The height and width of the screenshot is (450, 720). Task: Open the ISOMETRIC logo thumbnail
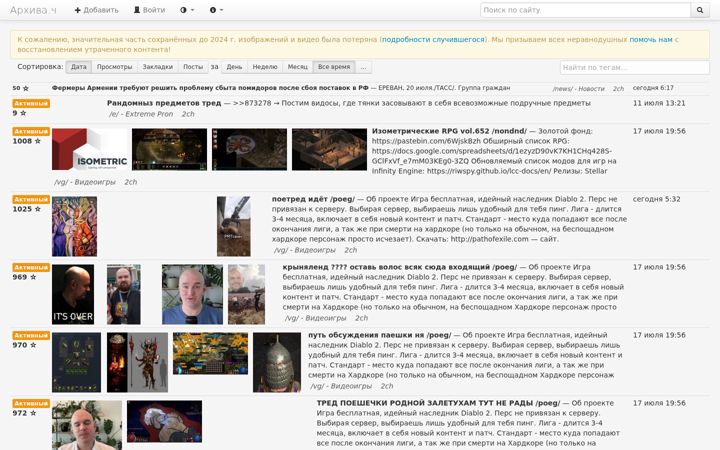click(x=90, y=149)
